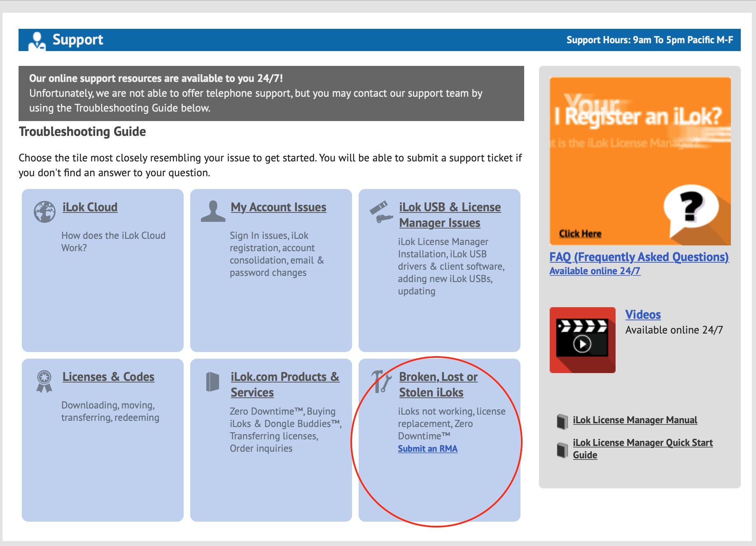Open the orange FAQ banner image
The height and width of the screenshot is (546, 756).
point(640,161)
